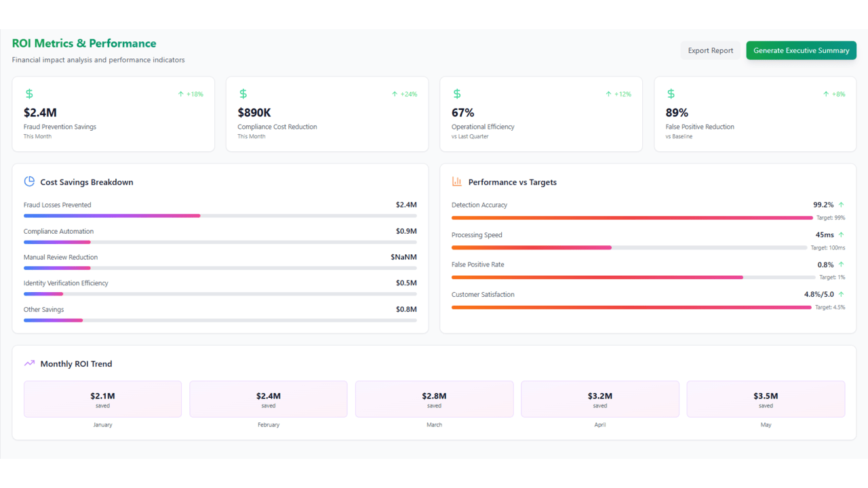Click the Performance vs Targets bar chart icon
This screenshot has width=868, height=488.
457,181
